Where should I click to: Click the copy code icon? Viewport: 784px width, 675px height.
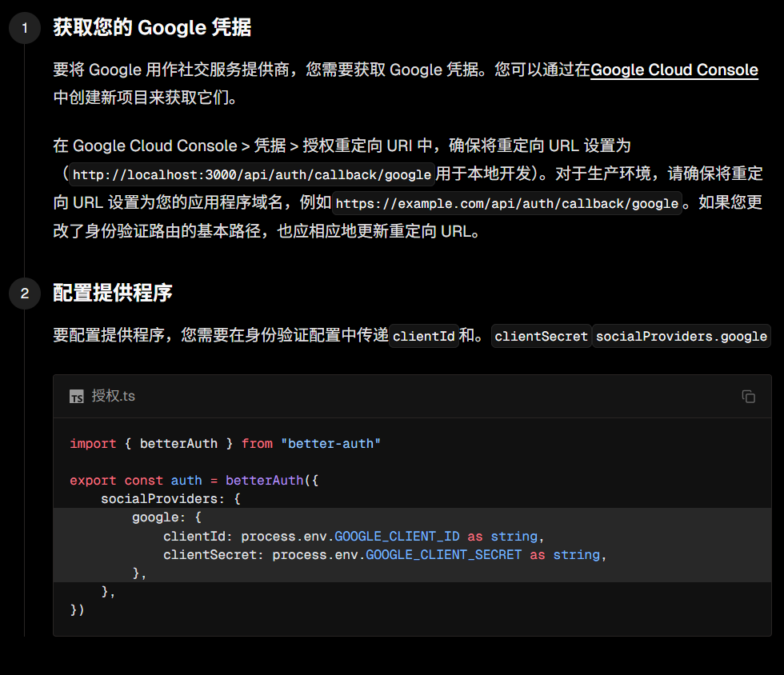pos(748,396)
